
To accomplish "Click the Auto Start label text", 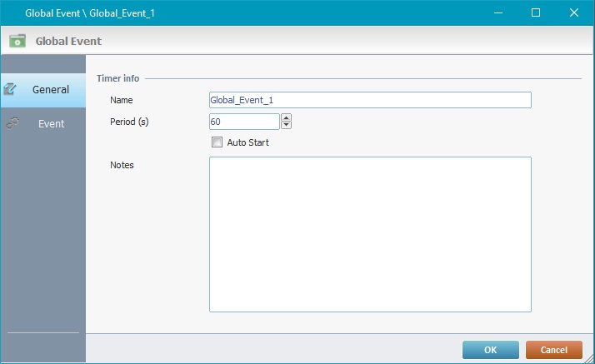I will [247, 142].
